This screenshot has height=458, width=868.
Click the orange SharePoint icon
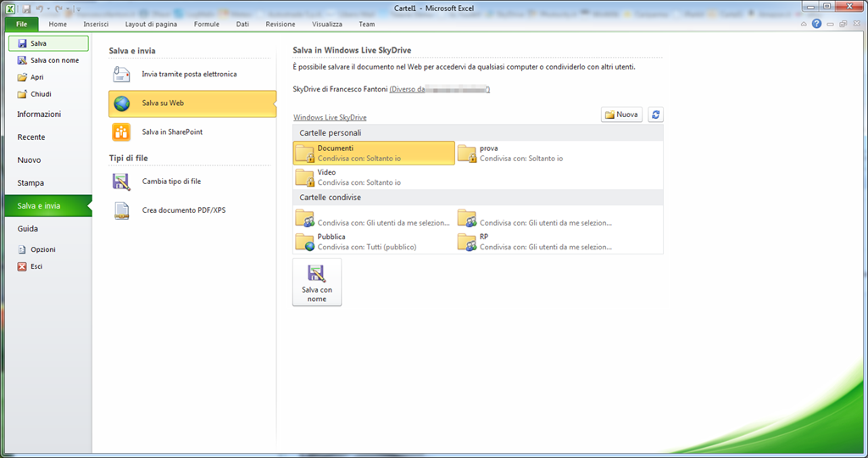(121, 131)
